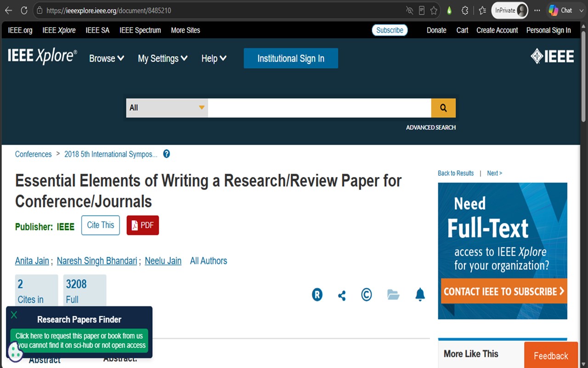Reload the page with the refresh icon
This screenshot has width=588, height=368.
(24, 11)
